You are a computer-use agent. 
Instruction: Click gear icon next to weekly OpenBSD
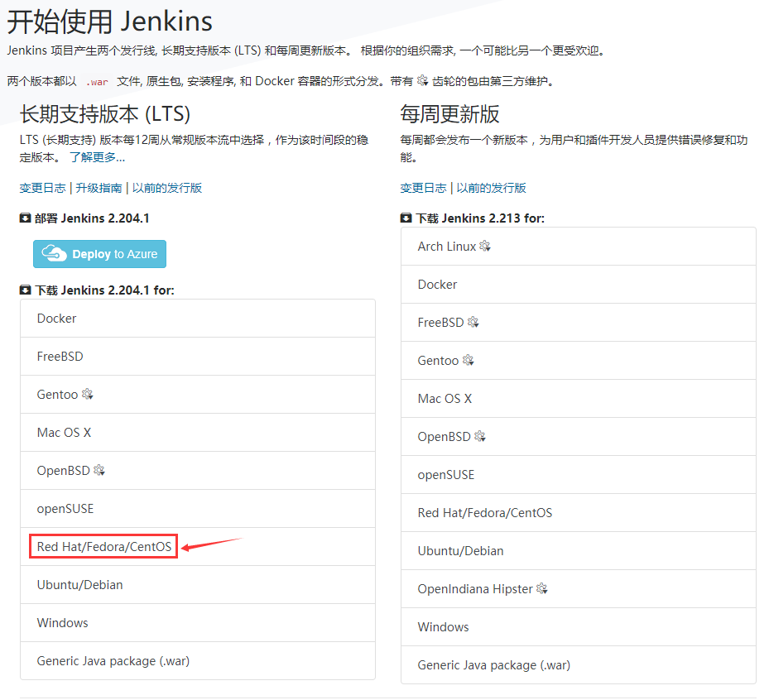[x=480, y=436]
